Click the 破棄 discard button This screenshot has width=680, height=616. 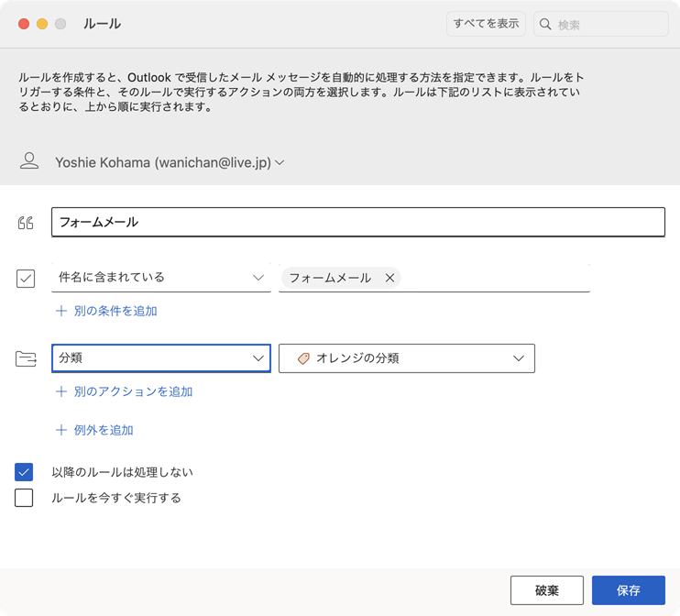[546, 590]
